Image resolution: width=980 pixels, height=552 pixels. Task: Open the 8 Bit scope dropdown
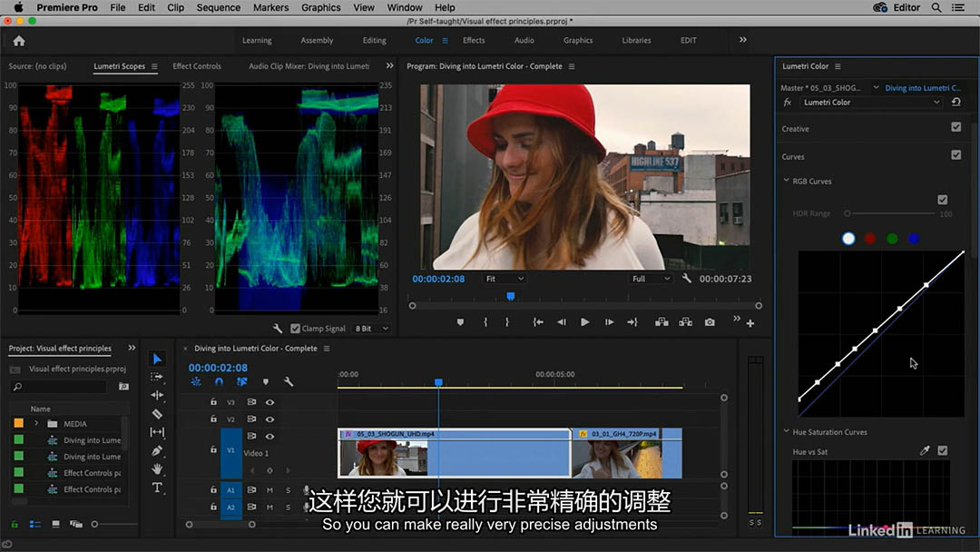coord(371,328)
